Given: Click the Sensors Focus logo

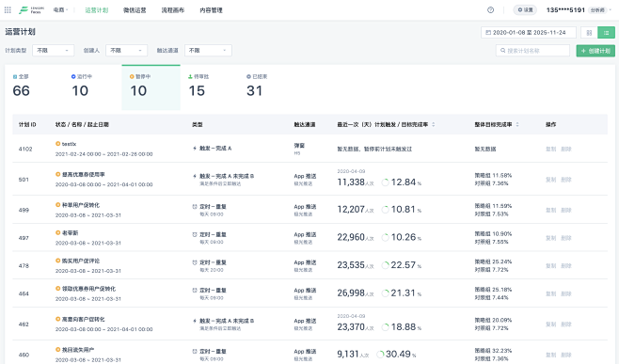Looking at the screenshot, I should [x=32, y=9].
